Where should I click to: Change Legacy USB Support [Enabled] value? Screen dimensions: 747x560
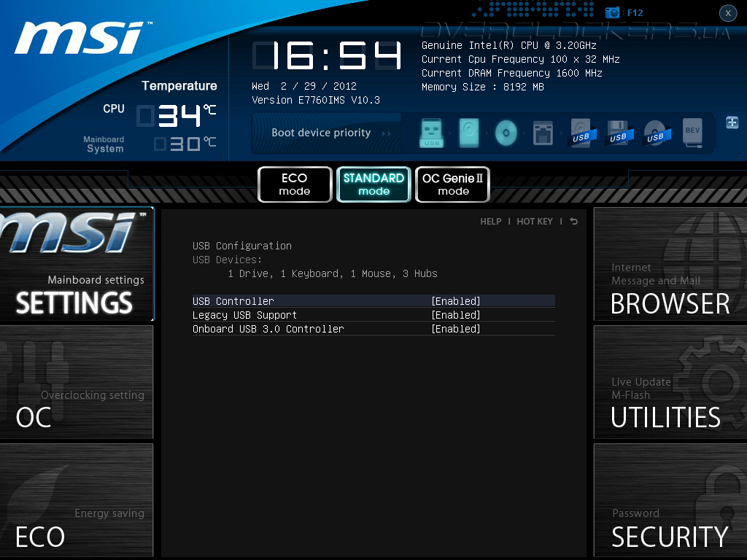click(x=456, y=315)
